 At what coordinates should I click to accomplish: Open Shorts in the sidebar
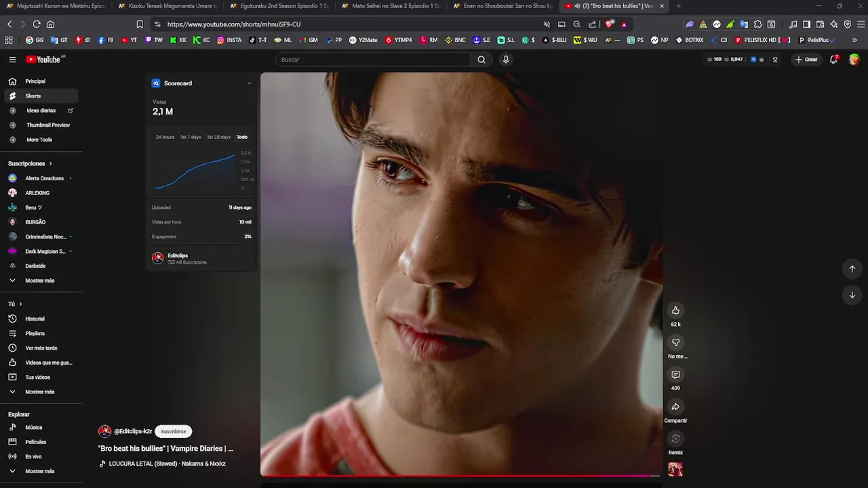[40, 96]
